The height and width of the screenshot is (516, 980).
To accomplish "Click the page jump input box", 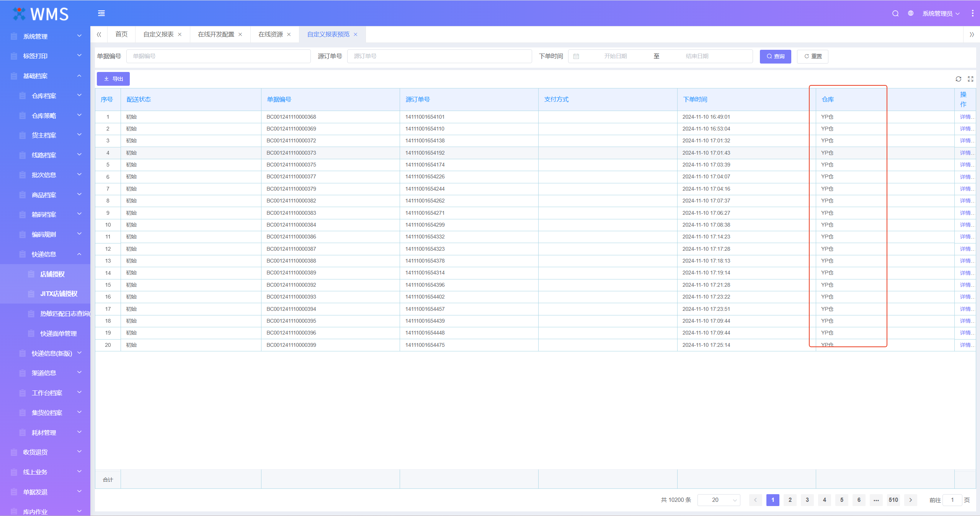I will (952, 500).
